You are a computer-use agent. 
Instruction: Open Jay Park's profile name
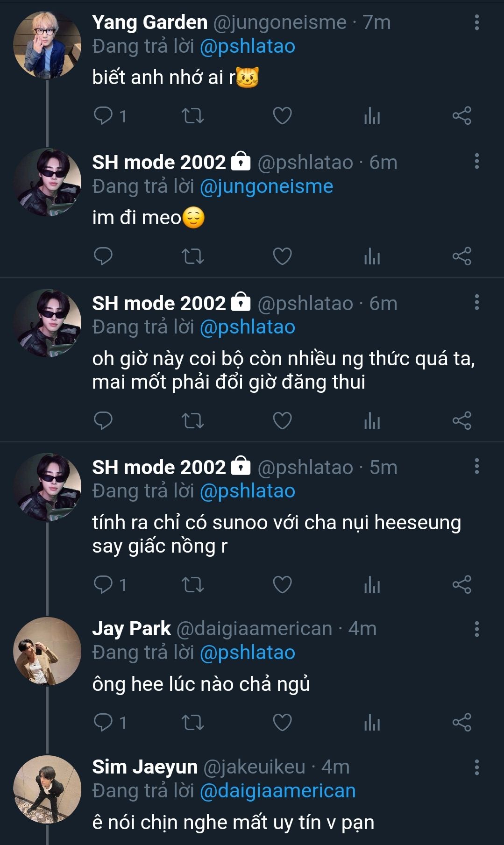[x=132, y=629]
